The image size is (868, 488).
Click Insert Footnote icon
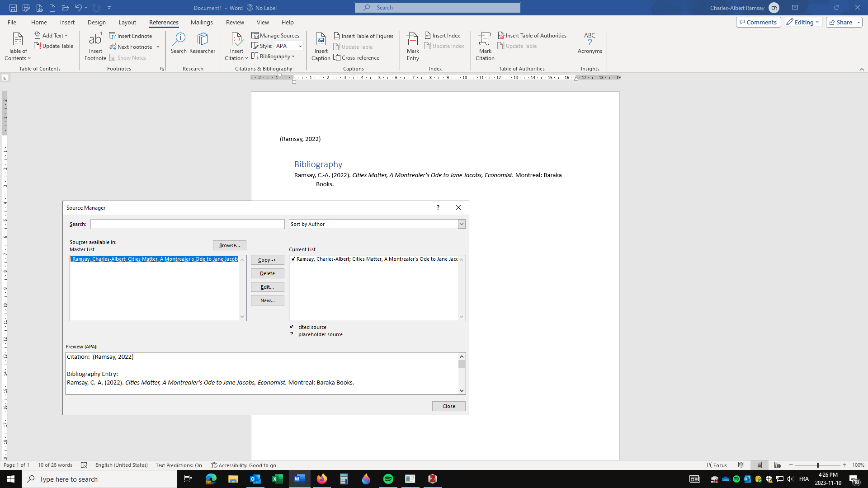tap(95, 47)
